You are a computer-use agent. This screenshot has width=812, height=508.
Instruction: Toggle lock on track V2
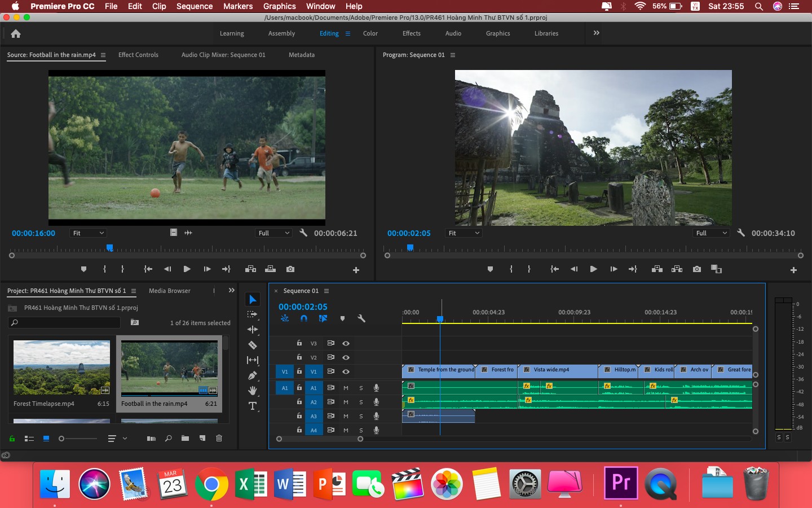point(299,357)
